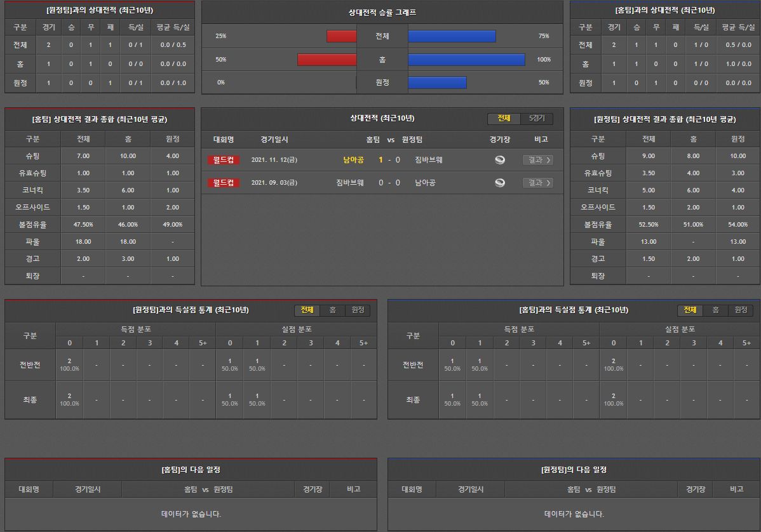The height and width of the screenshot is (532, 761).
Task: Select 전체 filter in [원정팀]과의 득실점 통계
Action: pos(307,310)
